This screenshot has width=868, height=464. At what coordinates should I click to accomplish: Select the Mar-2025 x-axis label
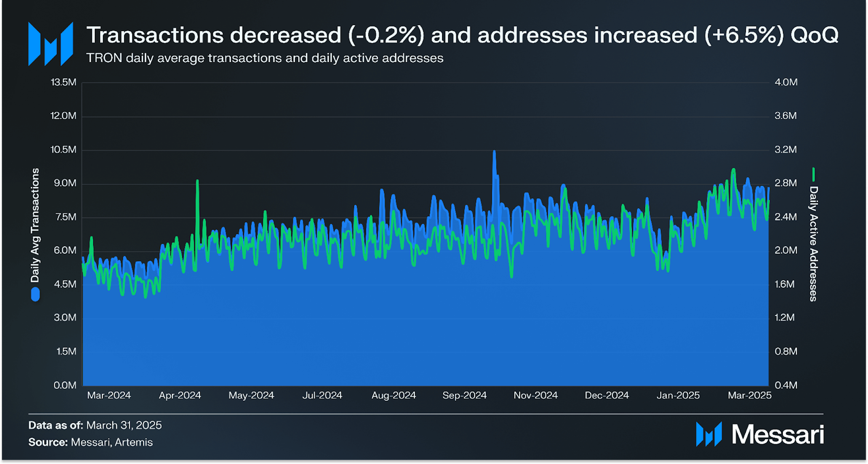point(749,396)
